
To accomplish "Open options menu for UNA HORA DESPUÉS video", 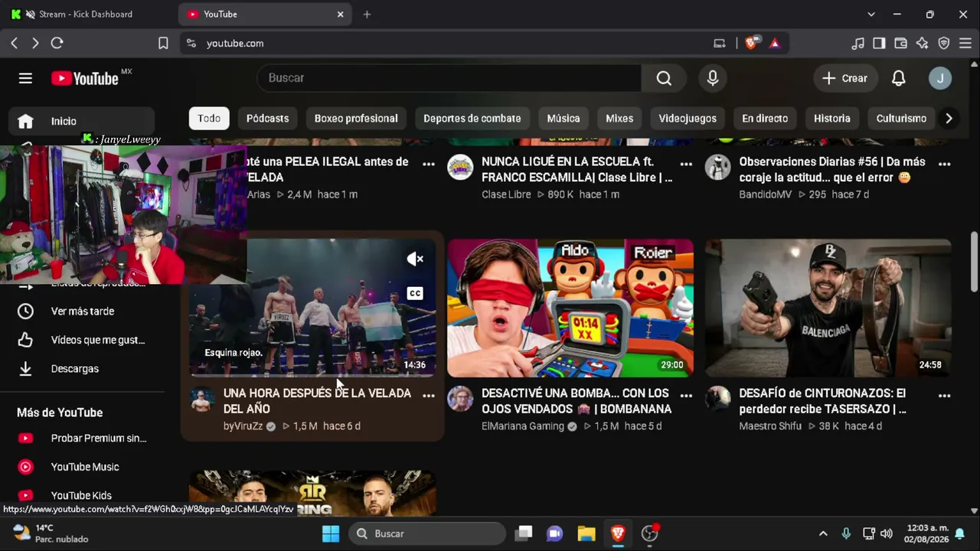I will [429, 396].
